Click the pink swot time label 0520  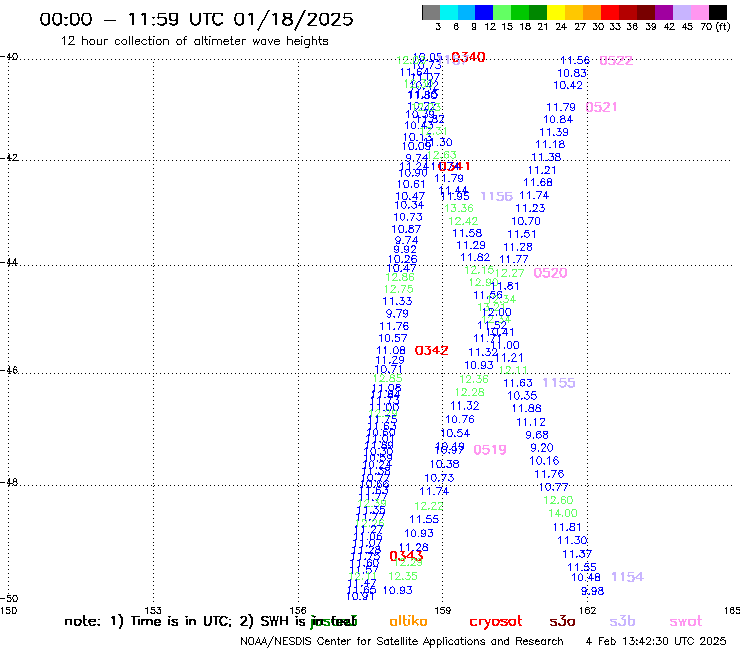[x=550, y=273]
